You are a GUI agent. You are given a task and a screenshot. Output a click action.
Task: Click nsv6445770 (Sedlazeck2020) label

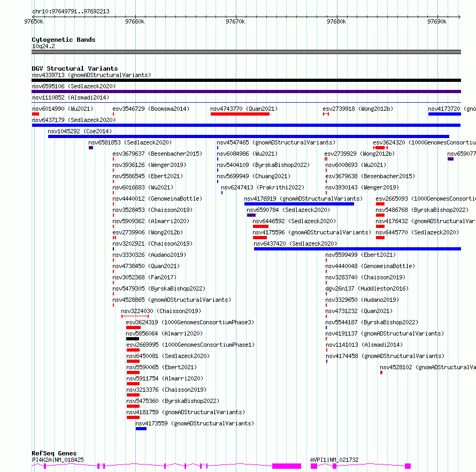point(417,232)
